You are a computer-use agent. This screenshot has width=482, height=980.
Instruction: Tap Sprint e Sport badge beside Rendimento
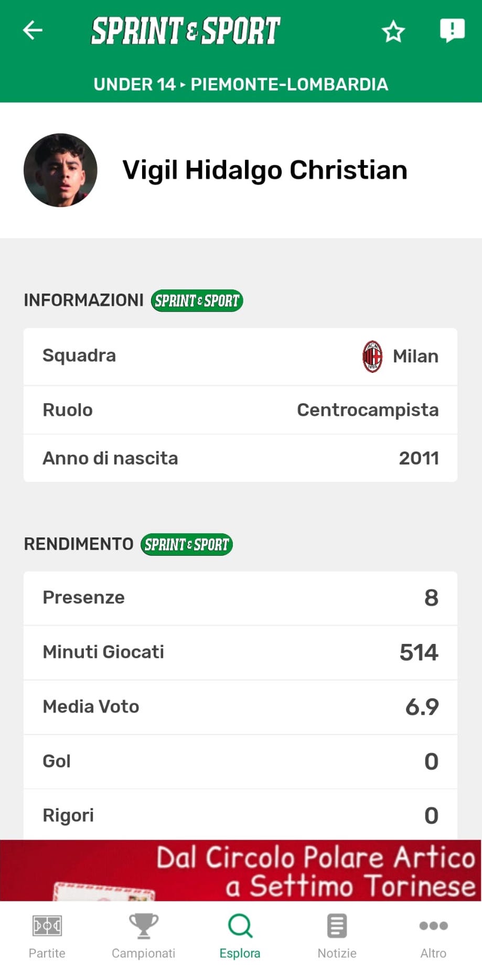pos(186,545)
